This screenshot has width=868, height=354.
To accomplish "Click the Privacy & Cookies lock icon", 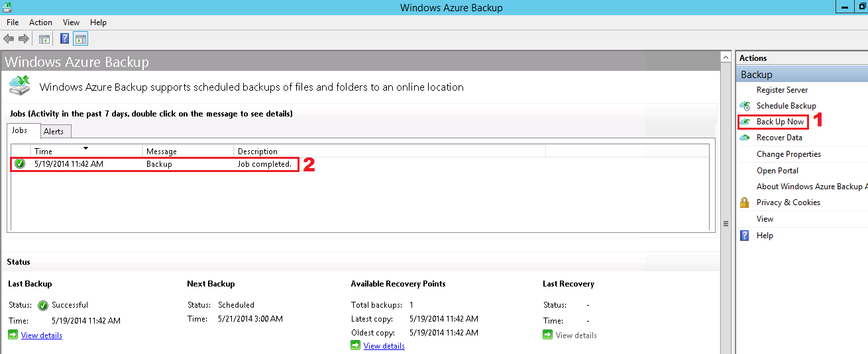I will click(744, 202).
